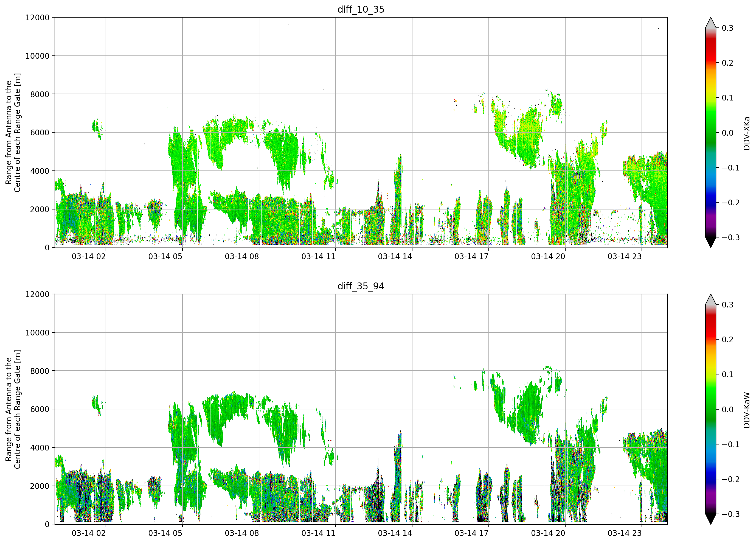This screenshot has width=756, height=543.
Task: Click the diff_10_35 plot title
Action: coord(361,9)
